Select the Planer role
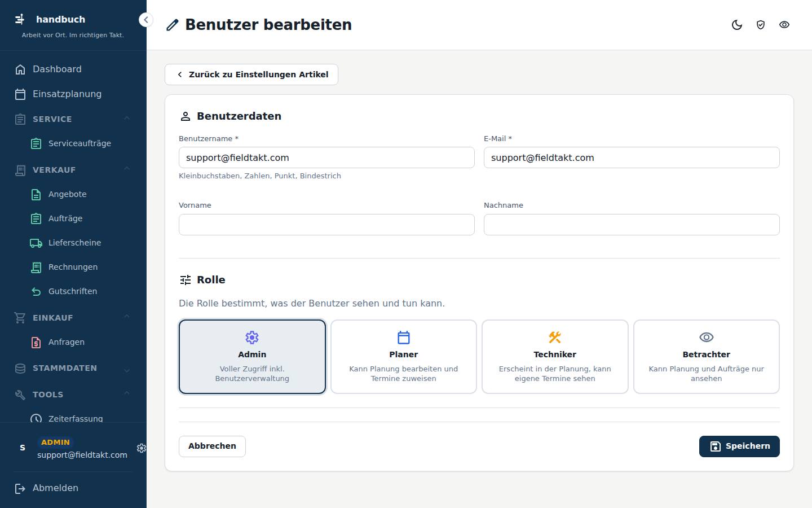This screenshot has height=508, width=812. [404, 357]
